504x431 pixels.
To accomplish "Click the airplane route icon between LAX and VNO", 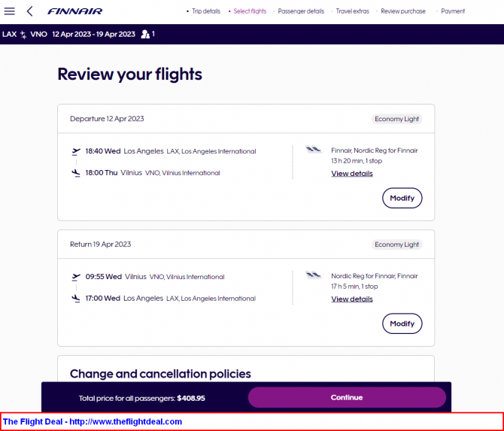I will click(23, 35).
